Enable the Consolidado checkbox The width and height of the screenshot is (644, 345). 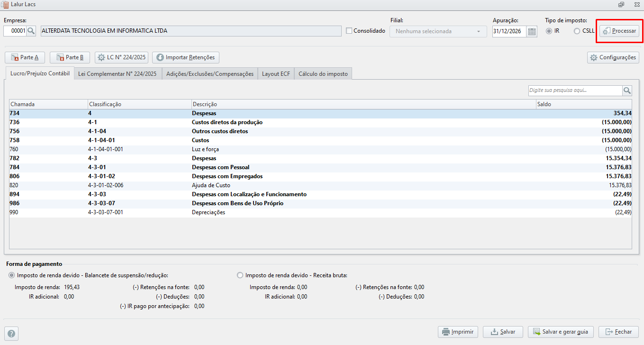(x=349, y=31)
